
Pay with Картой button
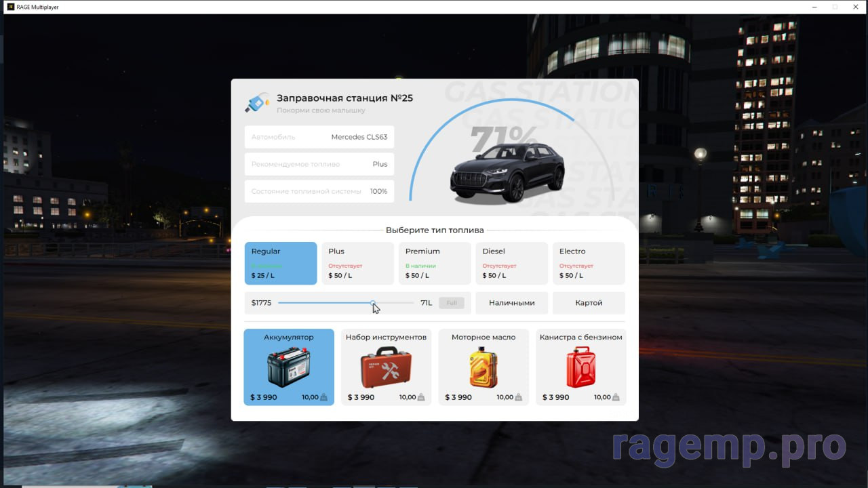click(589, 303)
